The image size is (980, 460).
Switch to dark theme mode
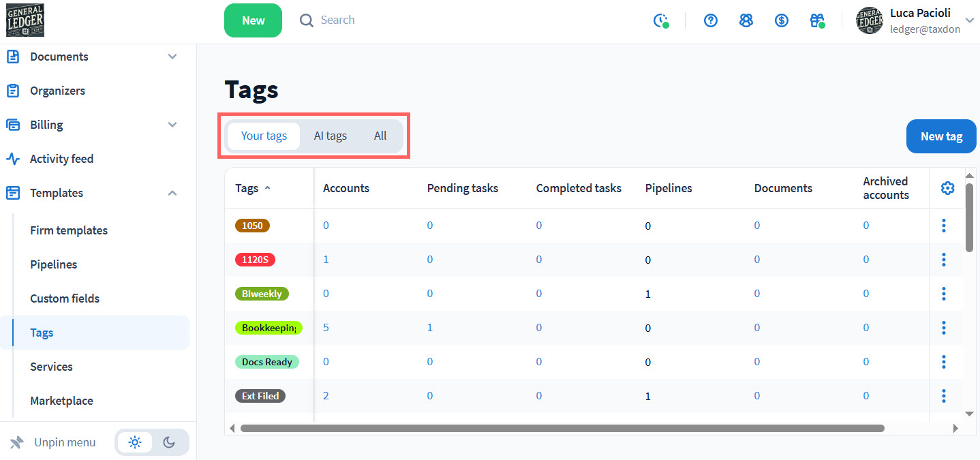(169, 443)
